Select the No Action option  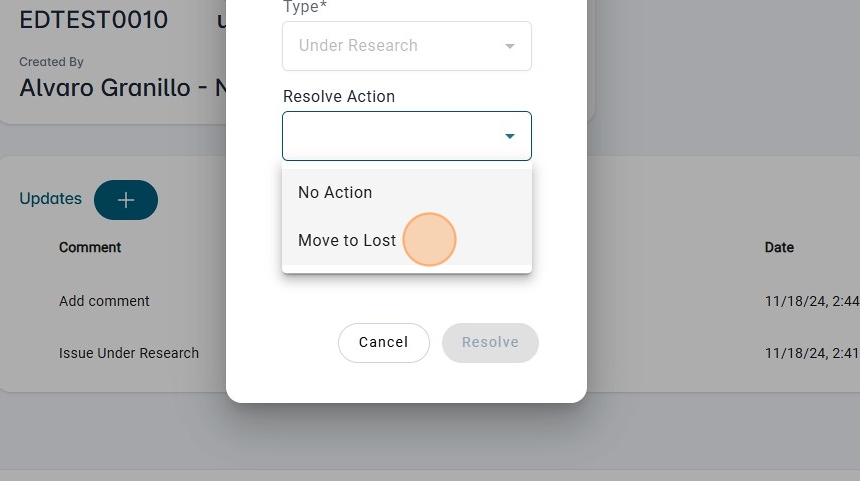pyautogui.click(x=335, y=192)
